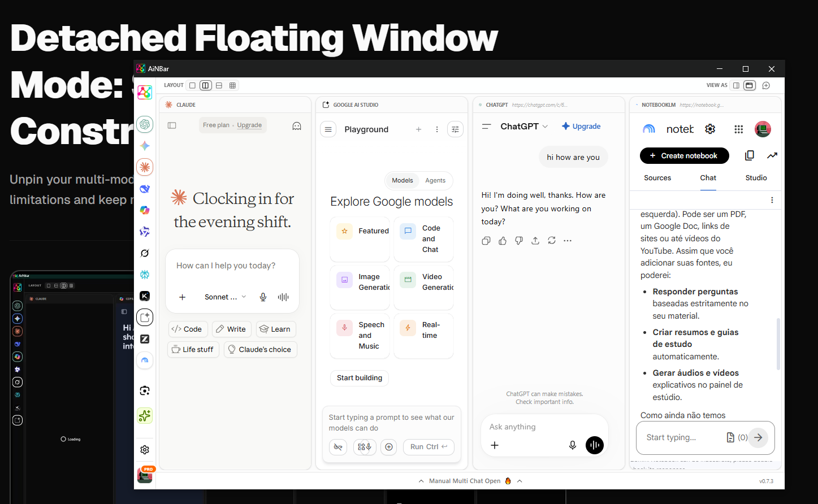
Task: Expand the chevron right of Manual Multi Chat
Action: coord(520,481)
